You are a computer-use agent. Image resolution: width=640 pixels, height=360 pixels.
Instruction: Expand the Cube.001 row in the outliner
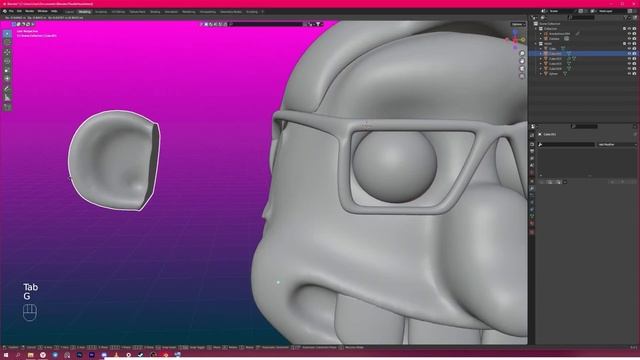coord(541,53)
